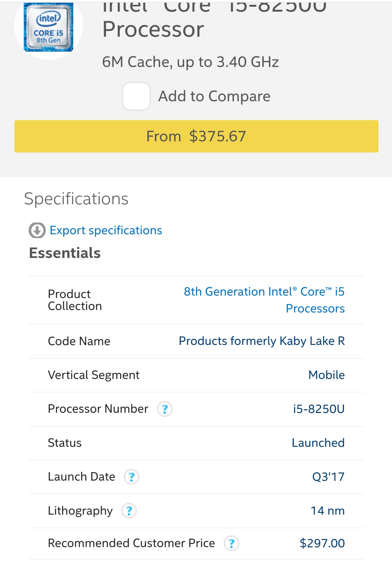Show help for Processor Number
The image size is (392, 580).
point(165,409)
